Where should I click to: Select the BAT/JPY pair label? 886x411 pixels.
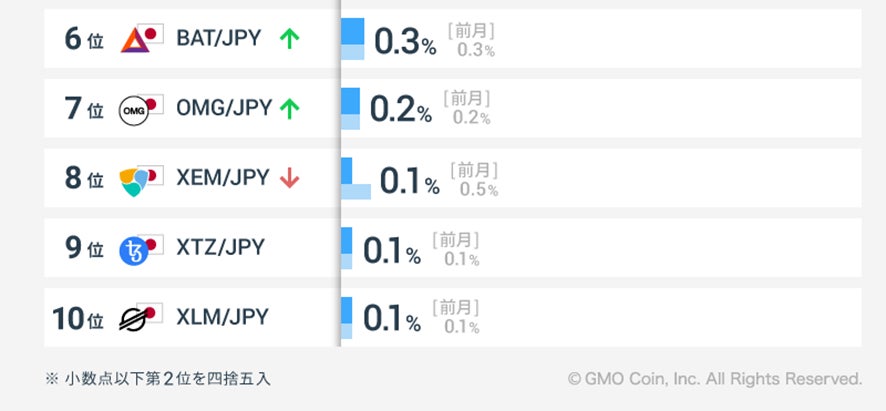click(218, 39)
